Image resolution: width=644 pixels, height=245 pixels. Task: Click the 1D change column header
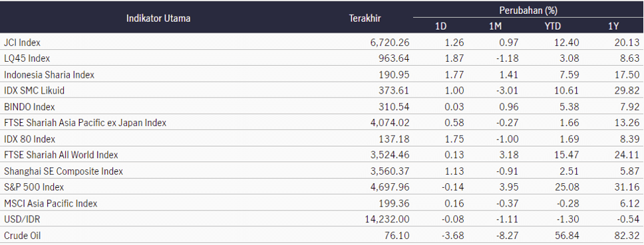(x=440, y=26)
